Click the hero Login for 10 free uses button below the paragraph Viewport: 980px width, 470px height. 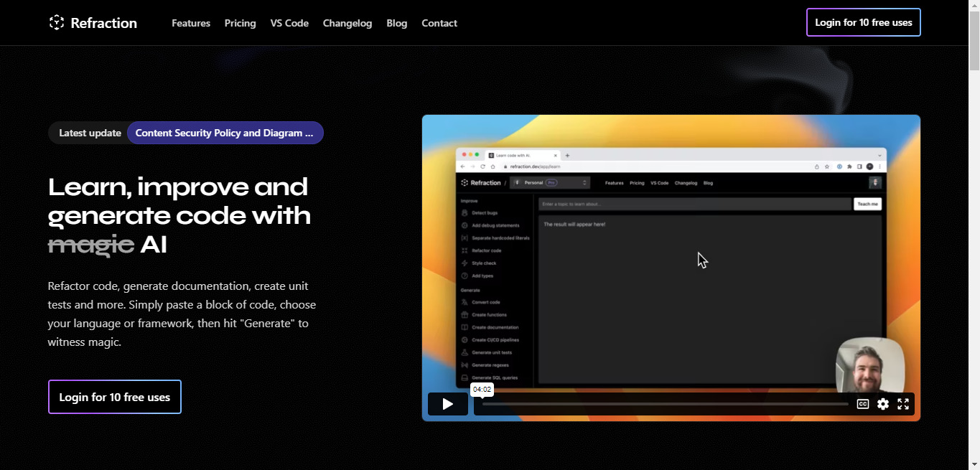click(x=115, y=397)
